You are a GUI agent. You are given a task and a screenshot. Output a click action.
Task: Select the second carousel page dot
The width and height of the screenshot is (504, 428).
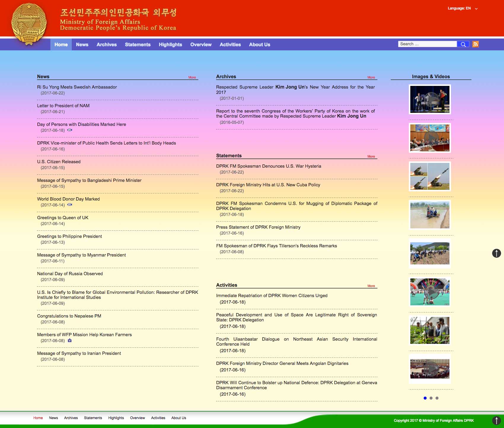click(x=431, y=398)
